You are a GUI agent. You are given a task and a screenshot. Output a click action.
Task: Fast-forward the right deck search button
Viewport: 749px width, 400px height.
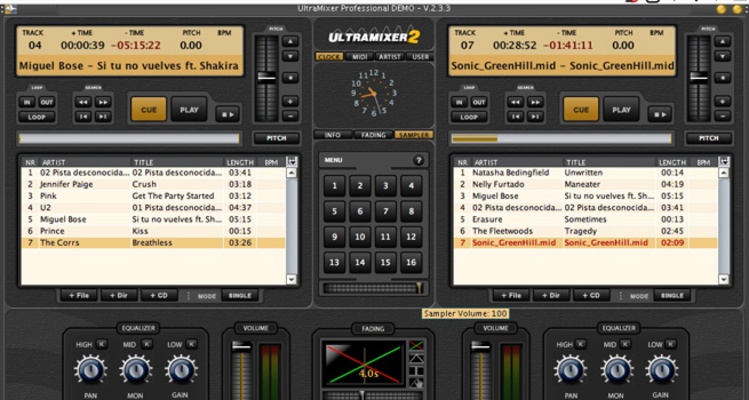click(535, 102)
